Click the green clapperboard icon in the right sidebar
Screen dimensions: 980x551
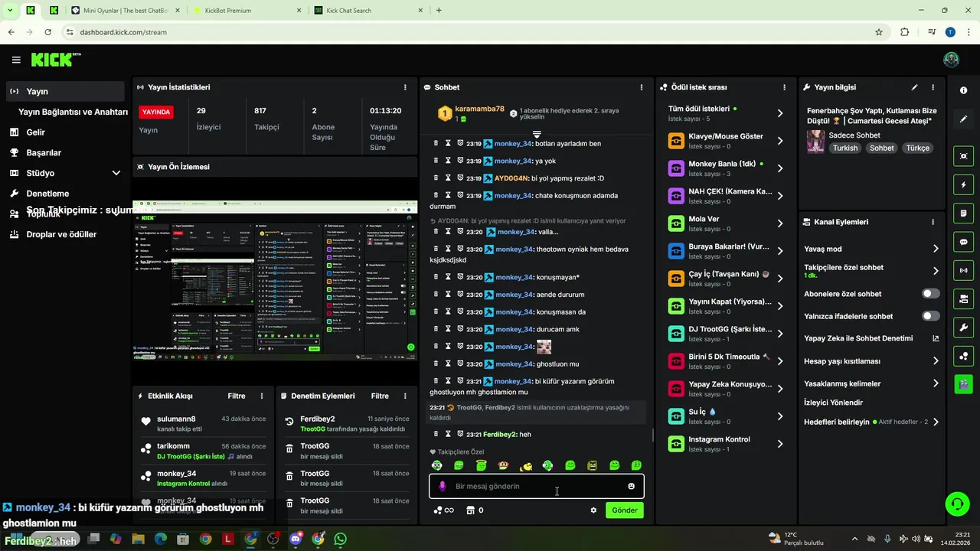tap(963, 384)
